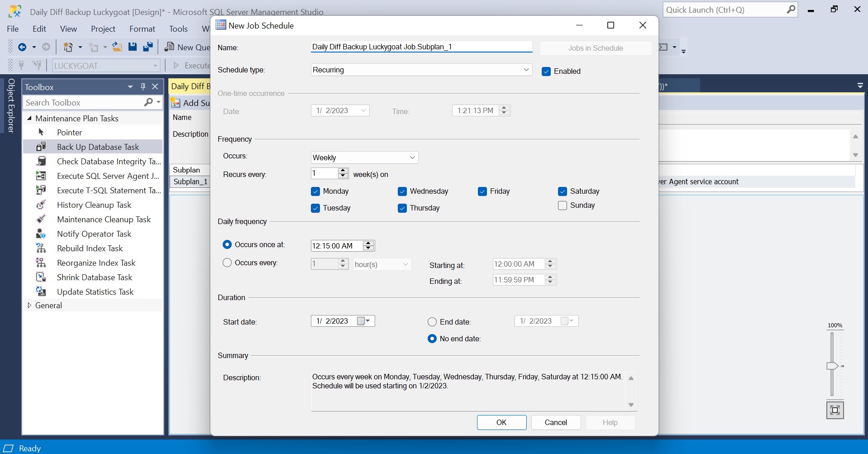Select the Occurs every radio button
The width and height of the screenshot is (868, 454).
point(227,263)
